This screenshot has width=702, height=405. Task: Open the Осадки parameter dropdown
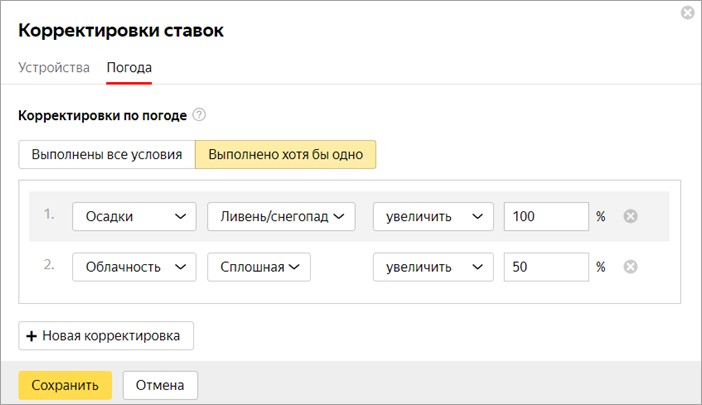point(134,216)
